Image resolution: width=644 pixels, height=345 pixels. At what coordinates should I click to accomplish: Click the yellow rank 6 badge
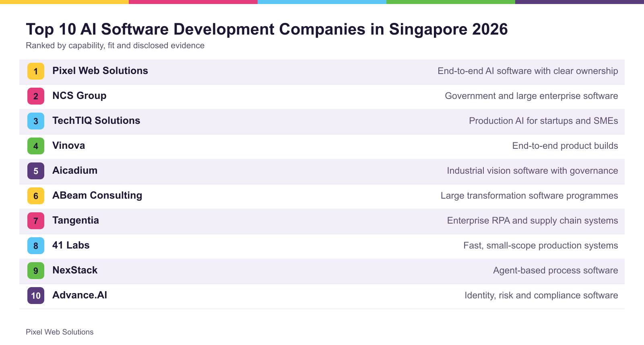[x=36, y=196]
